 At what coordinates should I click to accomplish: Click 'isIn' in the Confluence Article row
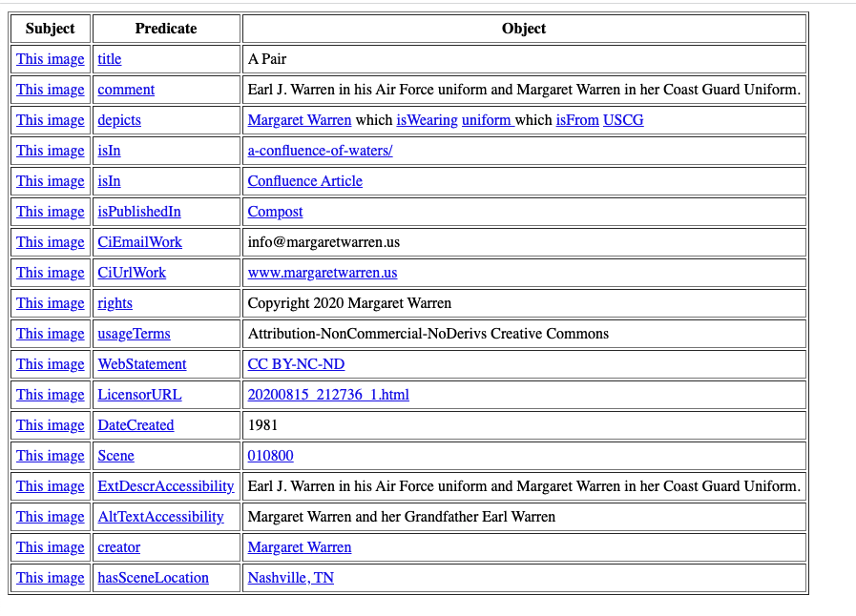pyautogui.click(x=109, y=181)
